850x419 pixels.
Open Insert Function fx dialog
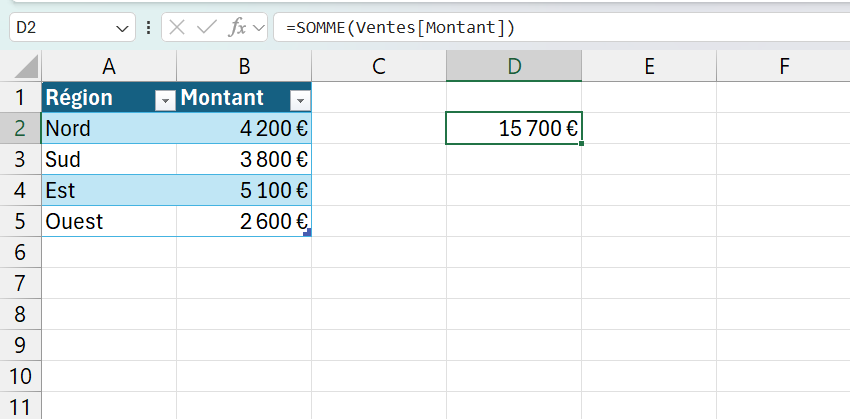pyautogui.click(x=236, y=27)
